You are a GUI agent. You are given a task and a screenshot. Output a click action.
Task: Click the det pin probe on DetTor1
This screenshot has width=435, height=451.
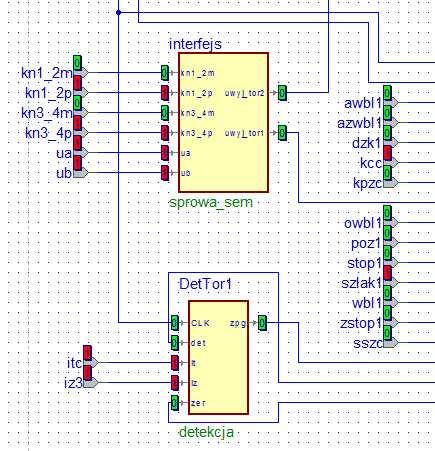[x=175, y=343]
